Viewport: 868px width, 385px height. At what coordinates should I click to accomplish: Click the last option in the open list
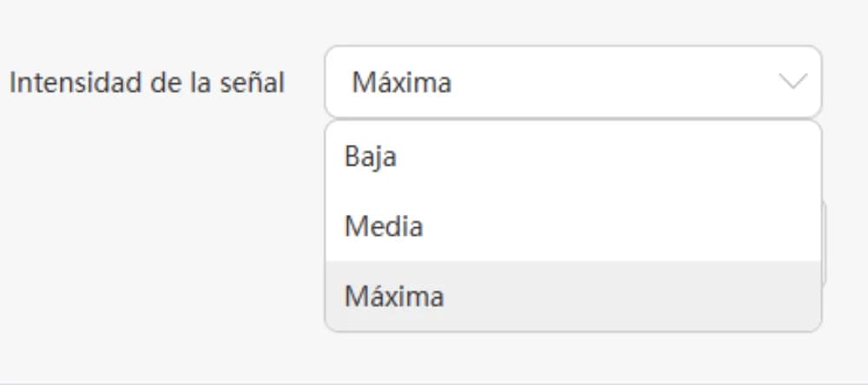(x=573, y=296)
